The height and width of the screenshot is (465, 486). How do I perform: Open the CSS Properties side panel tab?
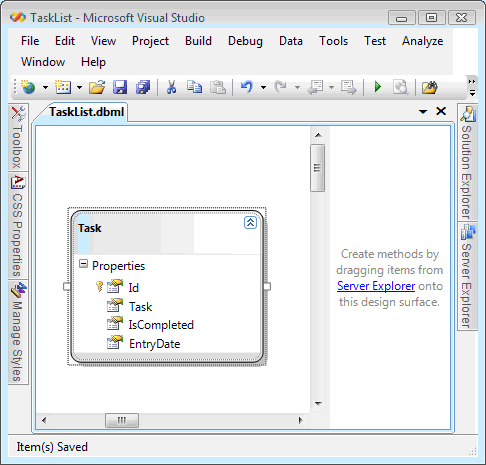pos(18,226)
